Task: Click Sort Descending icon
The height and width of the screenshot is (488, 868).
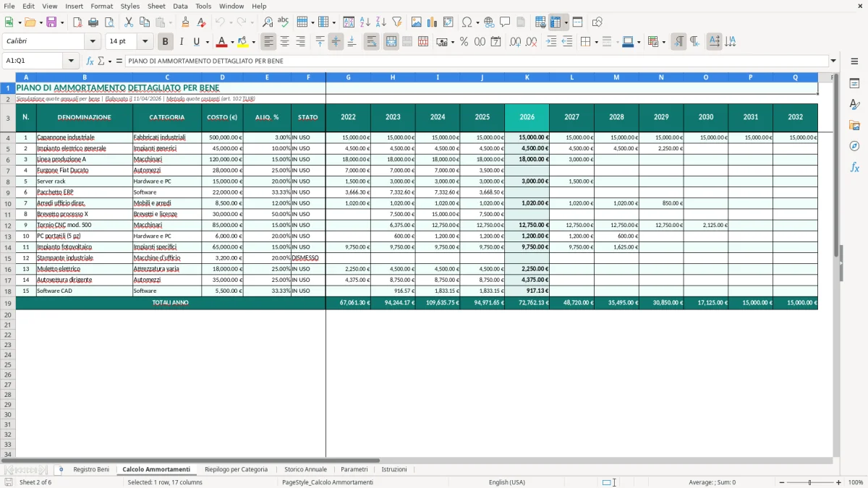Action: [x=380, y=22]
